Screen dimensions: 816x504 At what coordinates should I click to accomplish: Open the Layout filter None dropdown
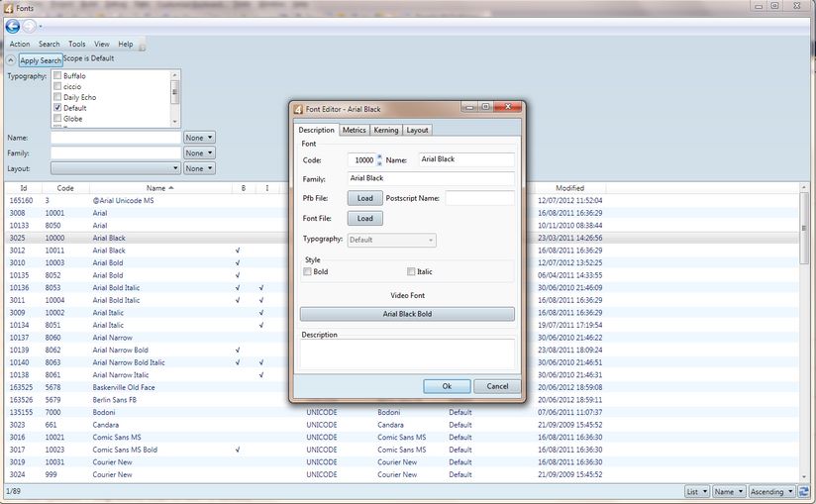(199, 168)
